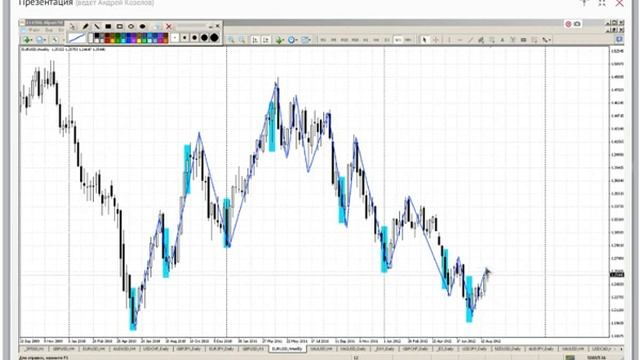This screenshot has height=360, width=640.
Task: Switch to the USDCHF,Daily chart tab
Action: (157, 349)
